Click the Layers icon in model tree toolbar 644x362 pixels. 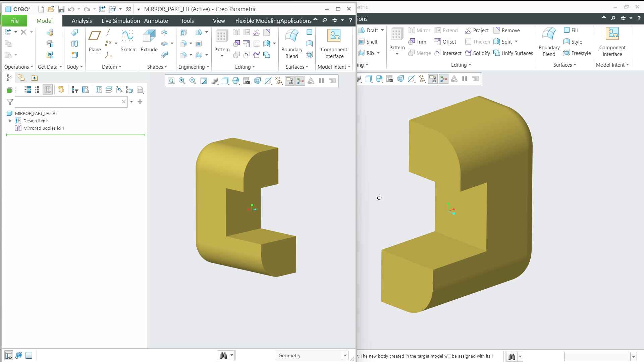[x=109, y=89]
